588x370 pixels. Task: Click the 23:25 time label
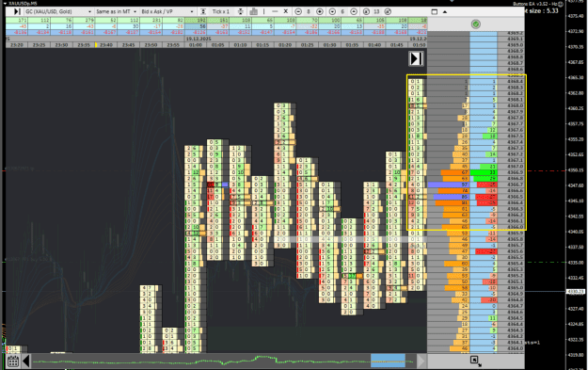coord(39,45)
